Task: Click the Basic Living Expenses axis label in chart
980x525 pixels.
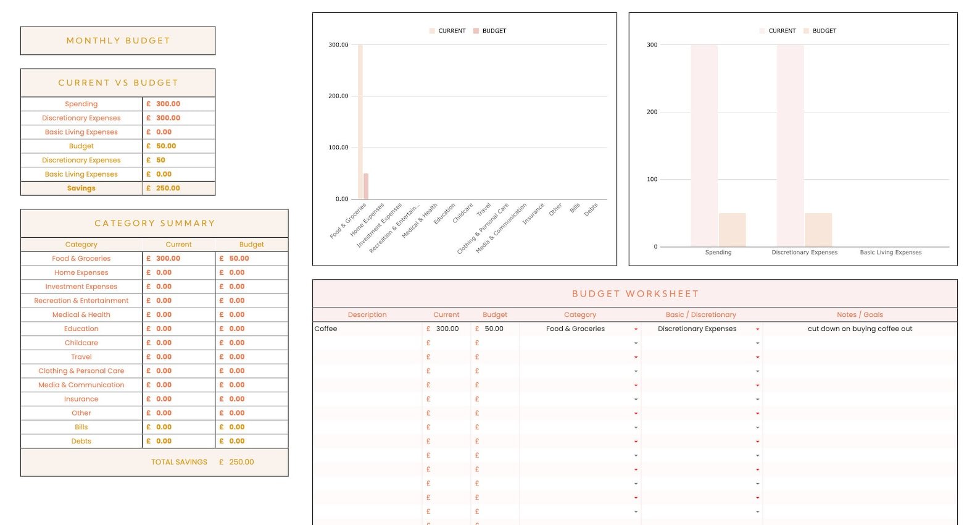Action: coord(891,253)
